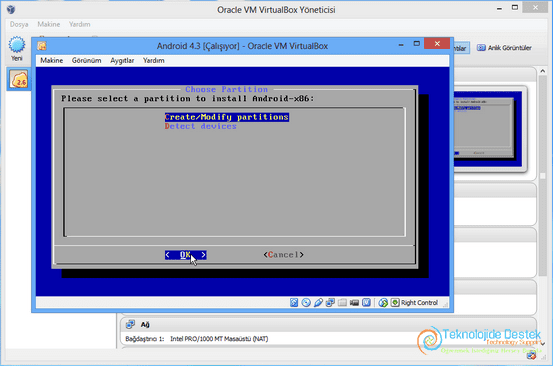This screenshot has height=366, width=553.
Task: Click virtualization features icon in VM status bar
Action: point(366,303)
